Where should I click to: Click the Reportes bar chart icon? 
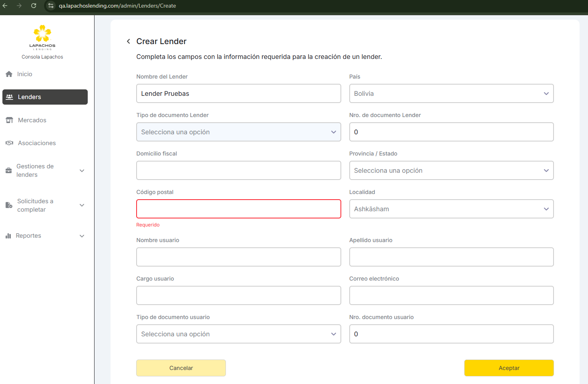tap(8, 236)
